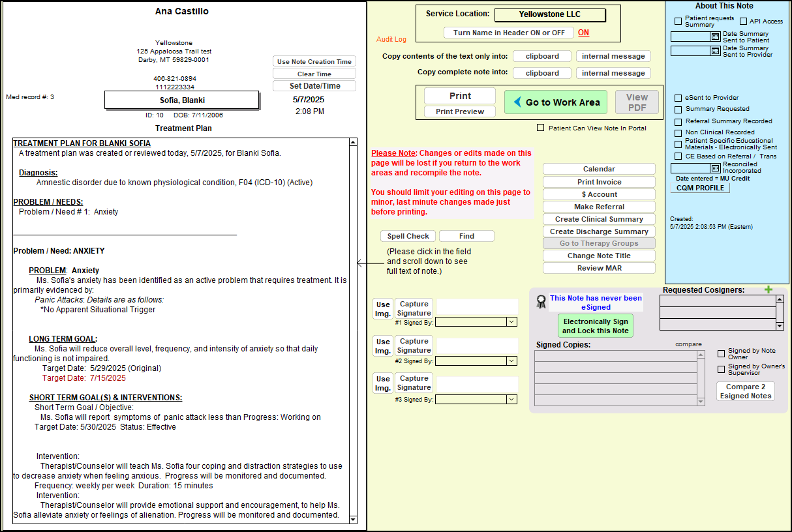
Task: Open calendar picker for Reconciled Incorporated date
Action: [715, 168]
